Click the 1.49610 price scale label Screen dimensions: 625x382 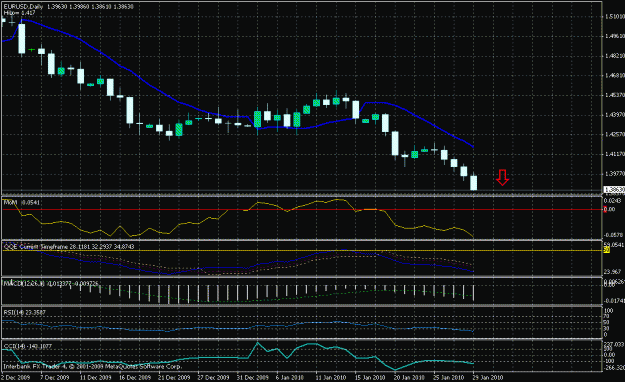[x=614, y=36]
